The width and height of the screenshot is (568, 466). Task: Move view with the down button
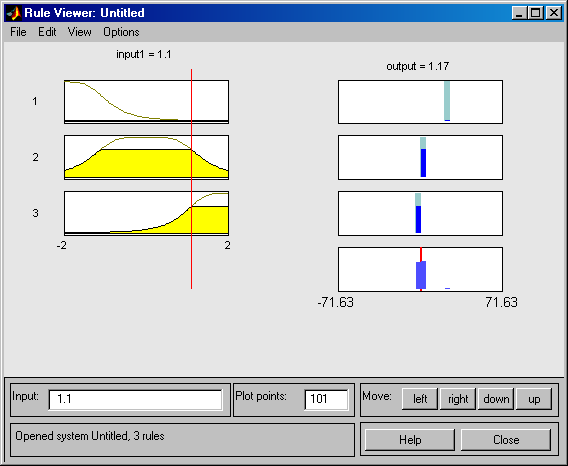(496, 399)
